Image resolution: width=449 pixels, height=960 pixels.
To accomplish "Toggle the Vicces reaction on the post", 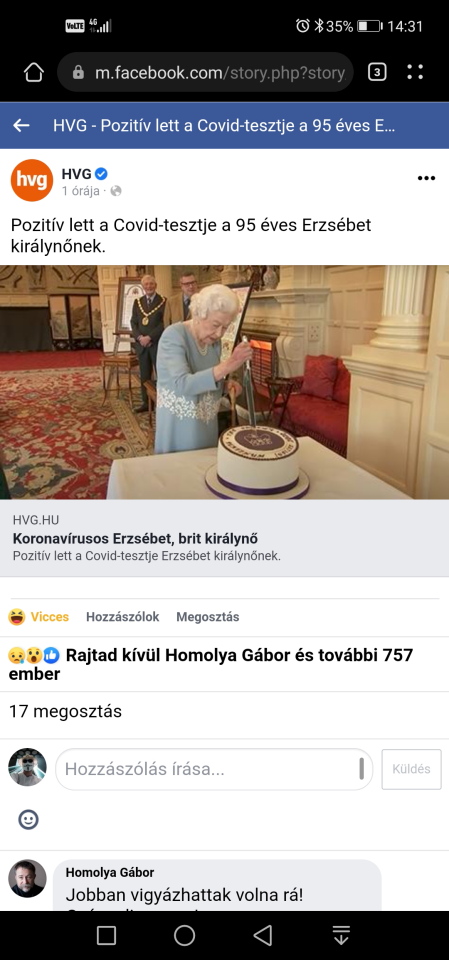I will (x=39, y=617).
